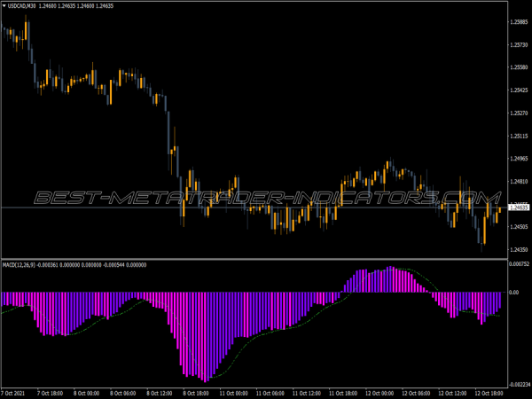
Task: Click the 1.25580 price axis label
Action: [519, 67]
